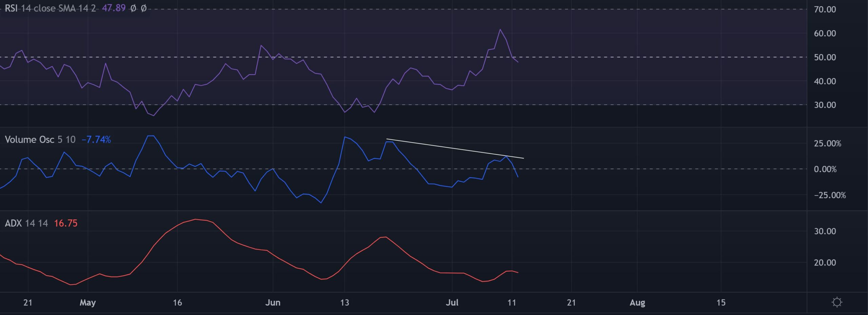Select the Volume Osc indicator legend
868x315 pixels.
[29, 140]
